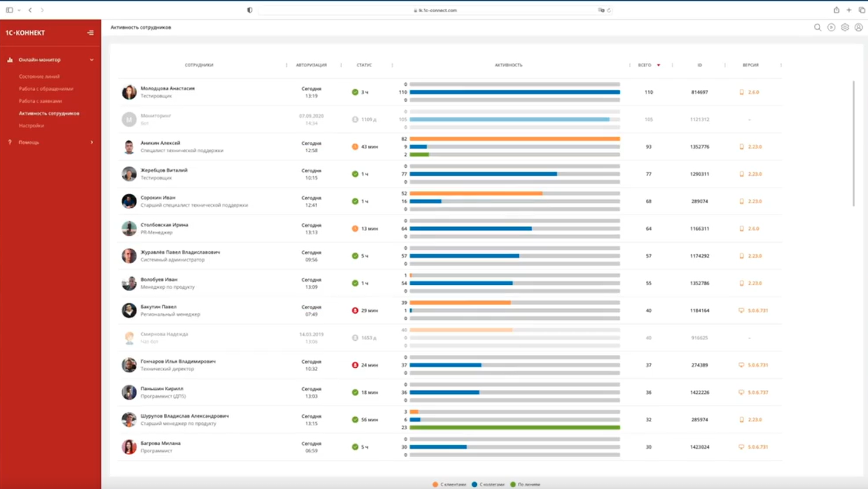Open Состояние линий in the sidebar
This screenshot has width=868, height=489.
pos(39,76)
